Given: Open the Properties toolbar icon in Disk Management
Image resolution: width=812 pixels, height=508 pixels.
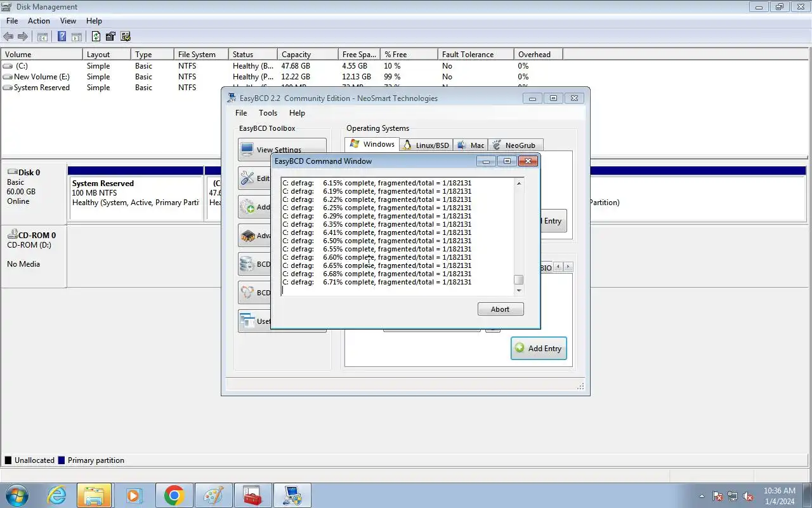Looking at the screenshot, I should 110,37.
